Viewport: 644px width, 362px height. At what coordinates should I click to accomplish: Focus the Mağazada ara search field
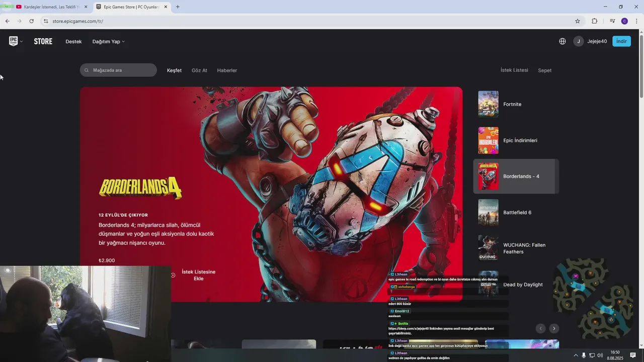click(118, 70)
